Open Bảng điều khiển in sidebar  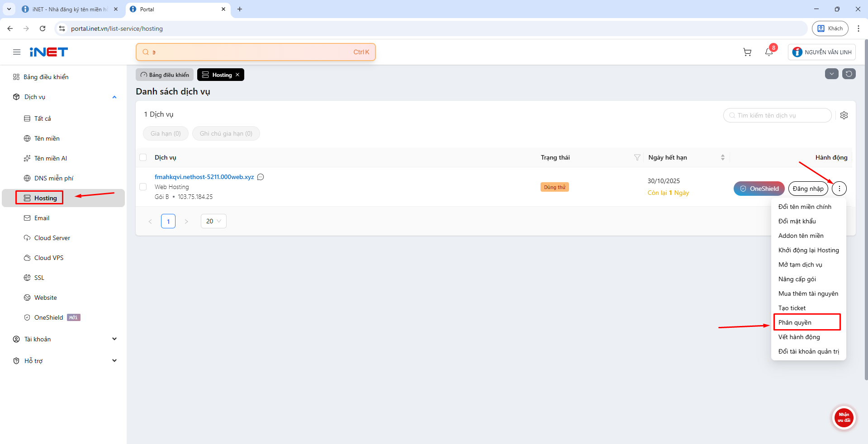(63, 77)
